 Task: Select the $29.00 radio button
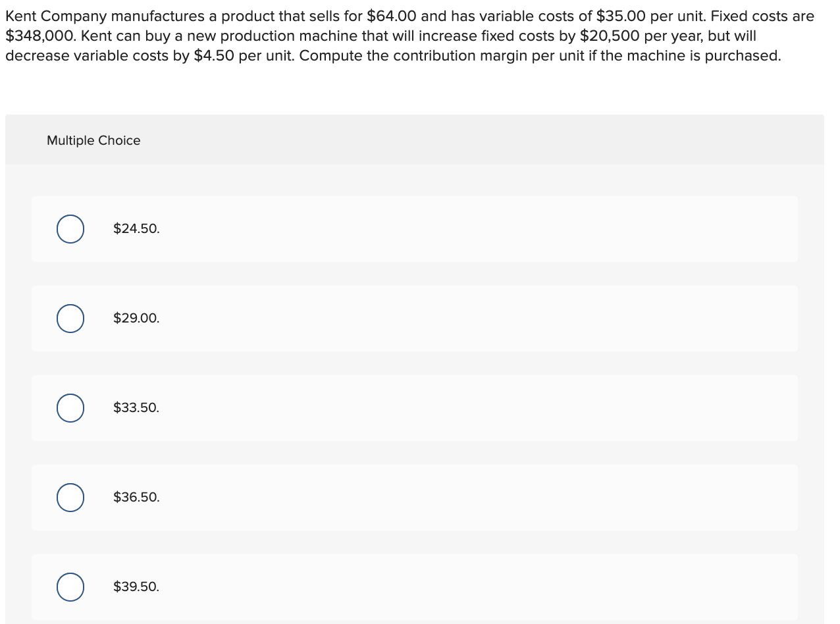click(70, 319)
